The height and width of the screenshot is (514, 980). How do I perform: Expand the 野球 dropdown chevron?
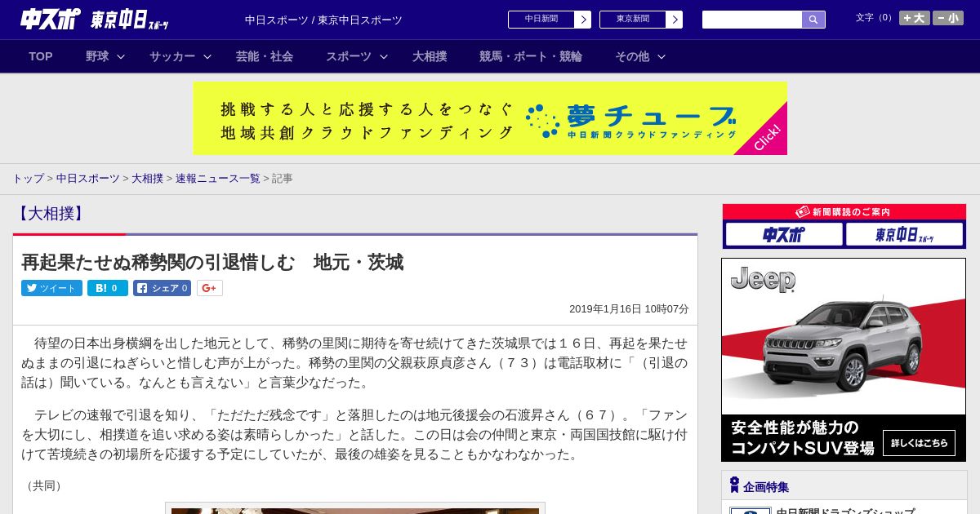pyautogui.click(x=121, y=56)
